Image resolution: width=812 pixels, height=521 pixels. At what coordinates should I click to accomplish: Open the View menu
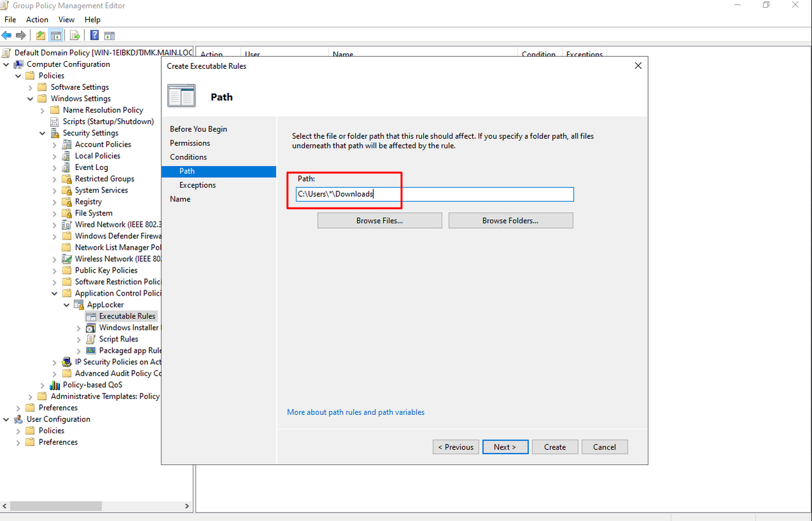(x=66, y=20)
